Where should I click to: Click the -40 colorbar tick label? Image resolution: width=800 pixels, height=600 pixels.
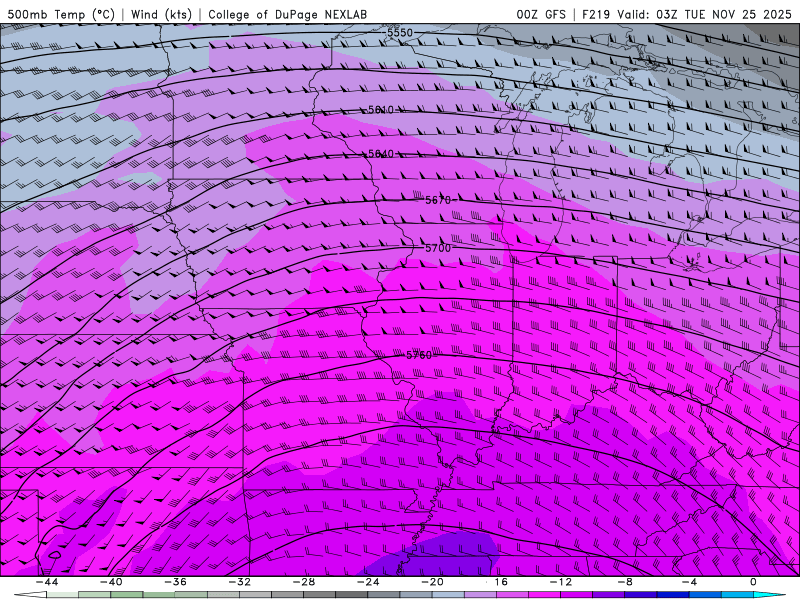pyautogui.click(x=111, y=582)
